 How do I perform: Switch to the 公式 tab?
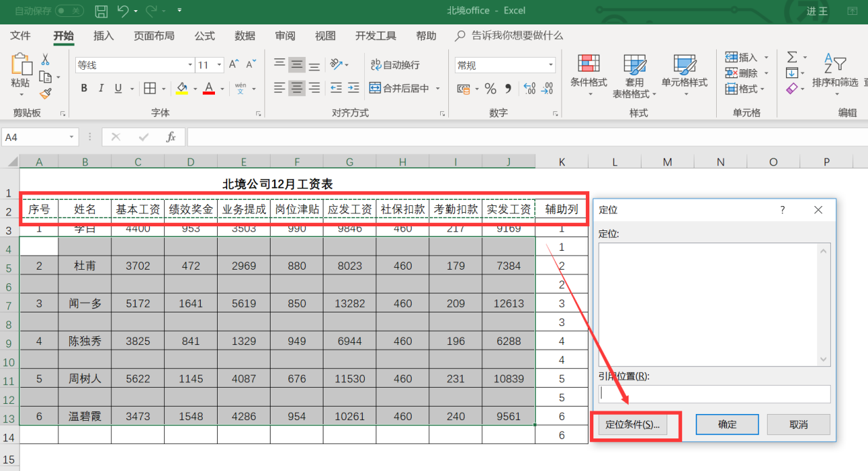[205, 36]
